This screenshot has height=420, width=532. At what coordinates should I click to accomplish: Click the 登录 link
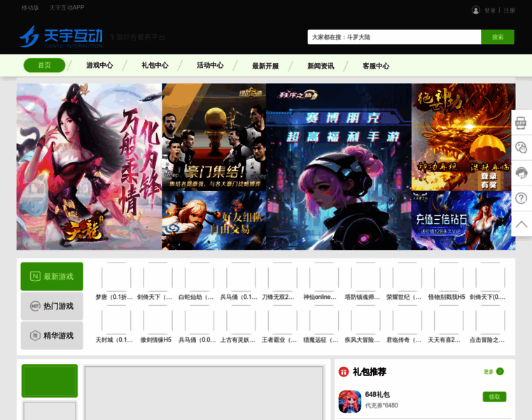click(489, 10)
